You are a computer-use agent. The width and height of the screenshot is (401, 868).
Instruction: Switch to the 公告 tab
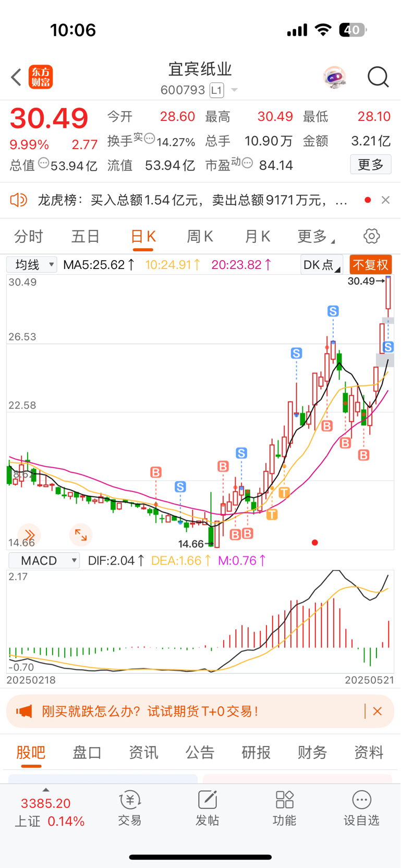tap(200, 752)
